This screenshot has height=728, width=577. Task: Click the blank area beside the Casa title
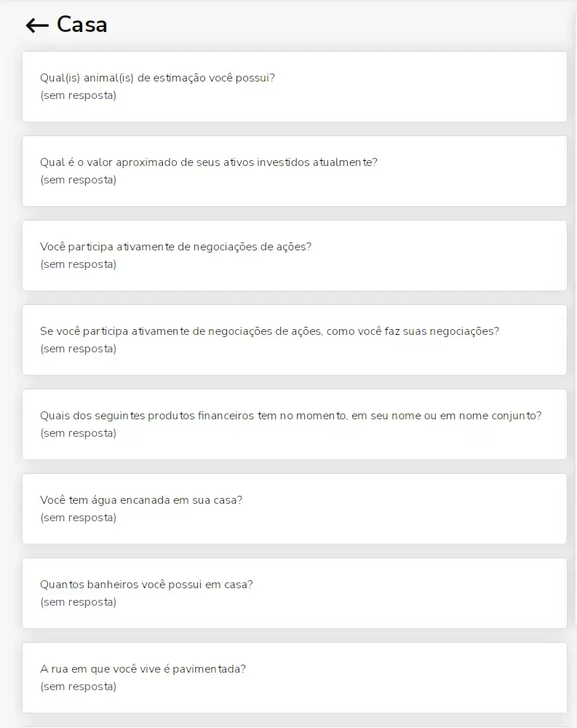[339, 25]
